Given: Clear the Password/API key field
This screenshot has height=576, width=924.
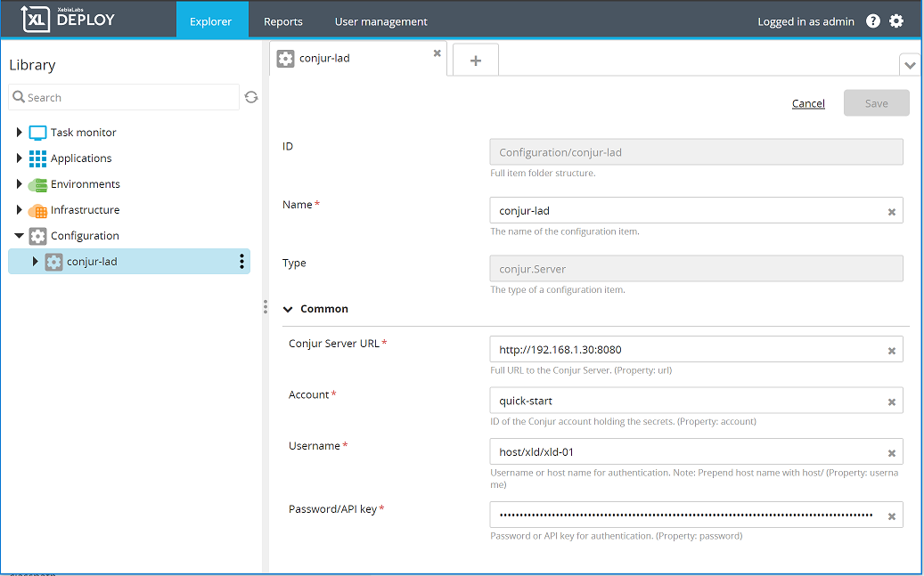Looking at the screenshot, I should click(892, 516).
